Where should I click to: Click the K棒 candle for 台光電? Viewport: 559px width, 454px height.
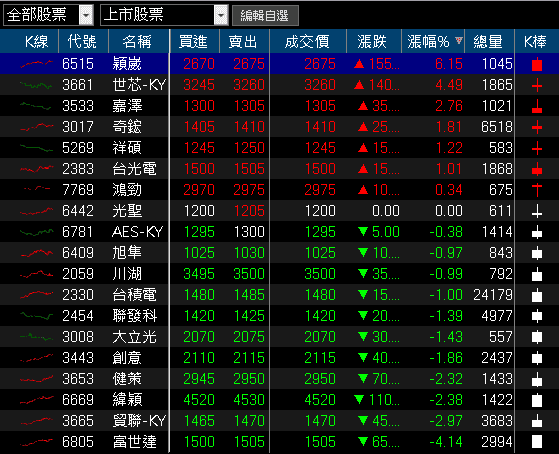537,169
